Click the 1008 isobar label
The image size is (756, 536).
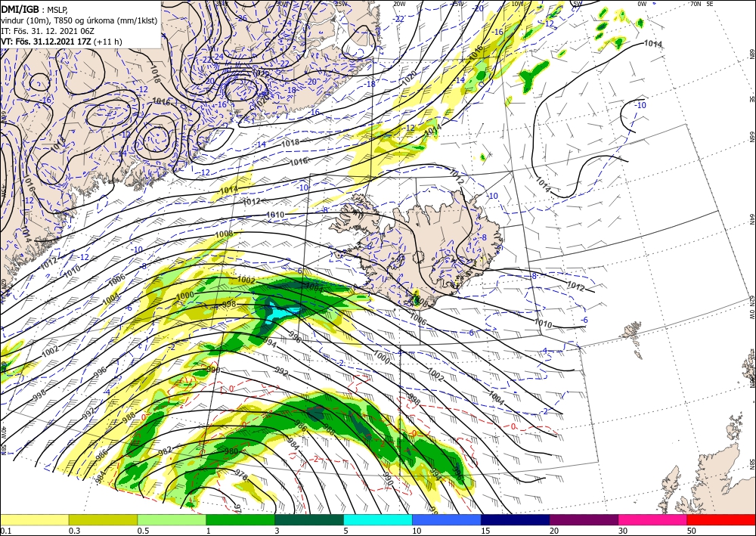tap(225, 234)
